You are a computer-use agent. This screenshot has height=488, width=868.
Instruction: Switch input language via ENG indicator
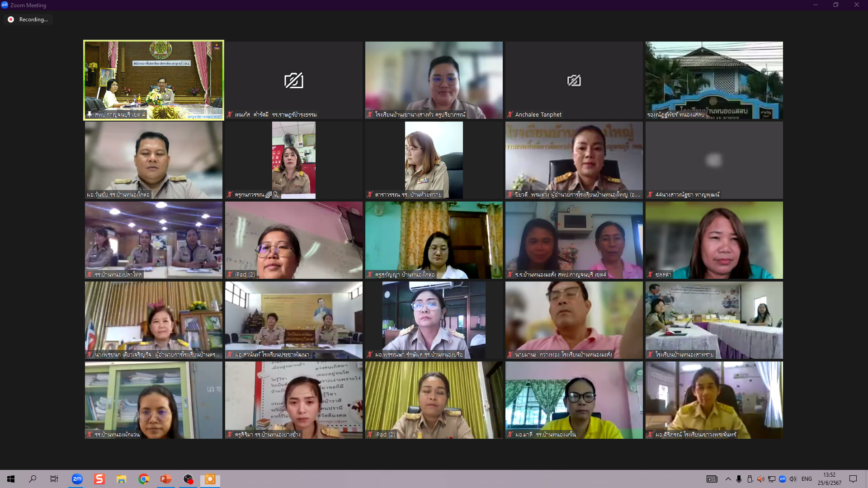[x=807, y=479]
